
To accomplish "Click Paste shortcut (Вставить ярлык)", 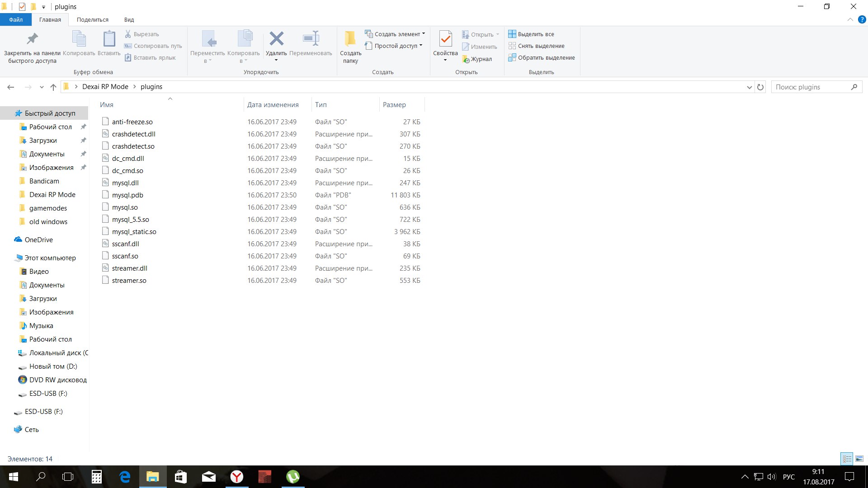I will pyautogui.click(x=150, y=57).
